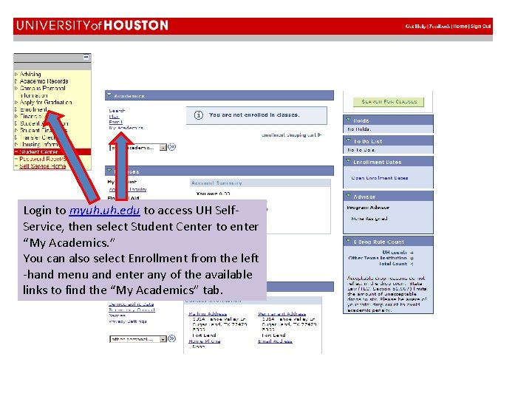The image size is (532, 399).
Task: Click the Get Help header link
Action: (x=416, y=26)
